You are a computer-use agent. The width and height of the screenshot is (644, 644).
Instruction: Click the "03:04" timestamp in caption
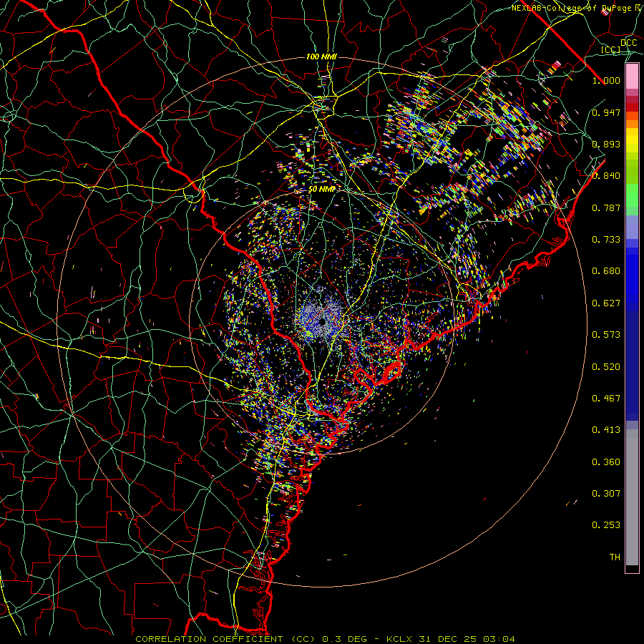499,639
